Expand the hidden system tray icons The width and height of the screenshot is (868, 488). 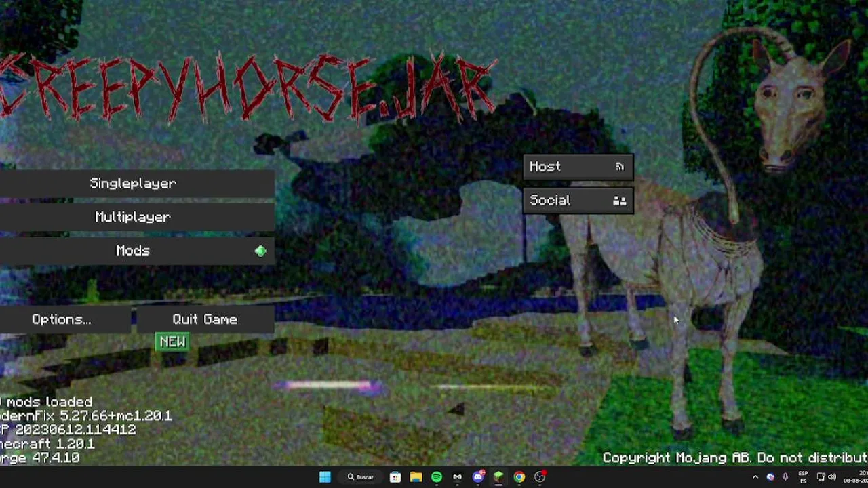click(755, 477)
